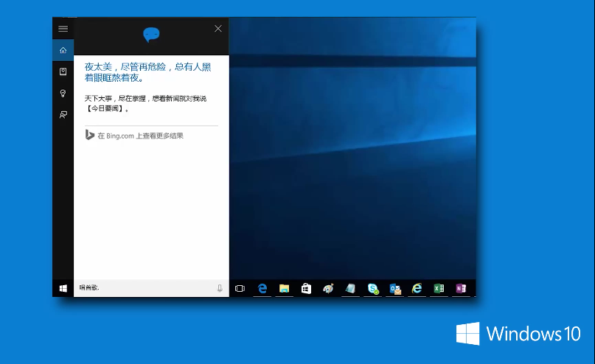Expand the Cortana hamburger menu
595x364 pixels.
point(63,29)
